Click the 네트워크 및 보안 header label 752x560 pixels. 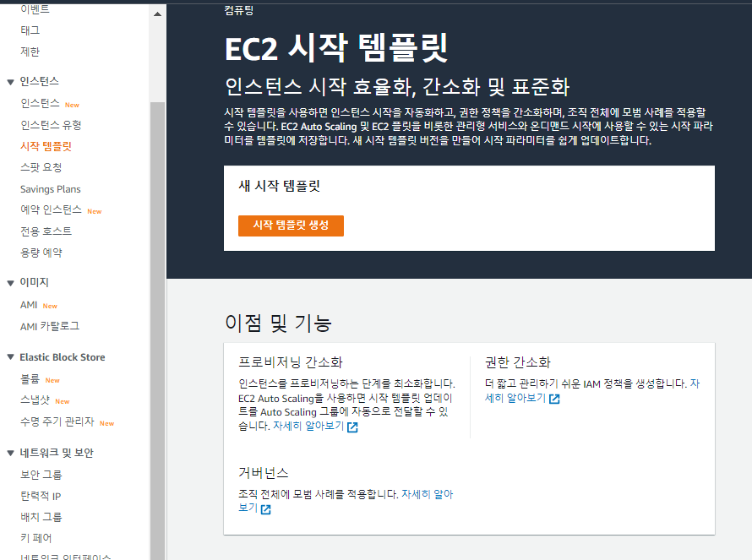click(x=57, y=453)
